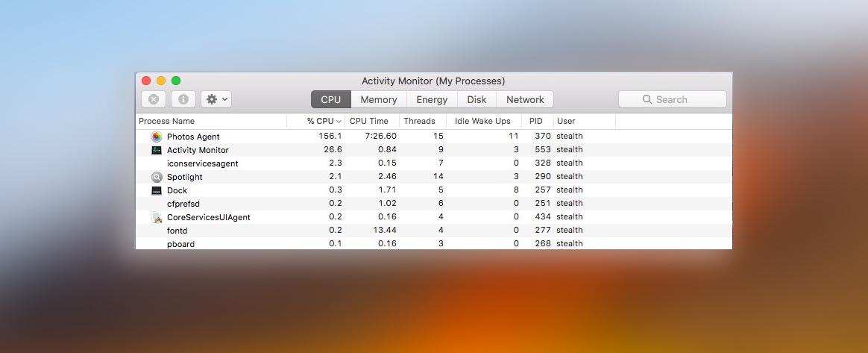Sort processes by PID column header
The image size is (868, 353).
coord(535,121)
